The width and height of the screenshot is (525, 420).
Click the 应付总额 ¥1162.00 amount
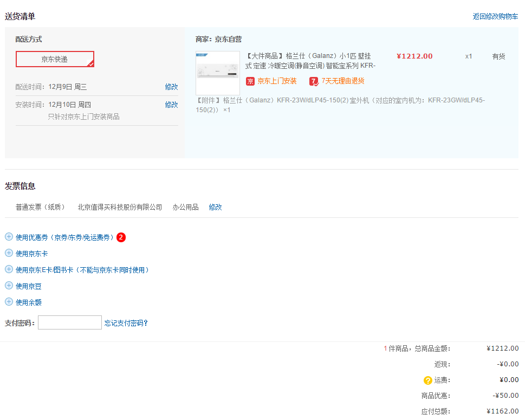pyautogui.click(x=503, y=411)
